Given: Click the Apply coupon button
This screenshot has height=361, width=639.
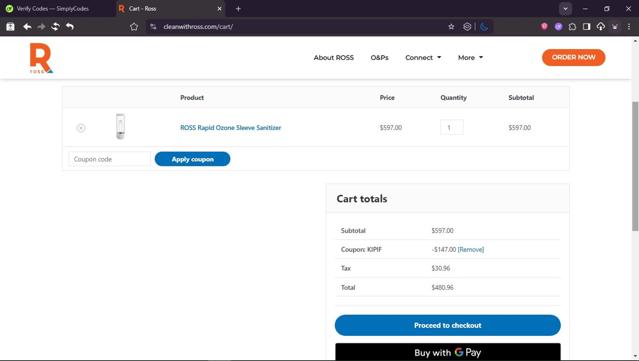Looking at the screenshot, I should tap(192, 159).
